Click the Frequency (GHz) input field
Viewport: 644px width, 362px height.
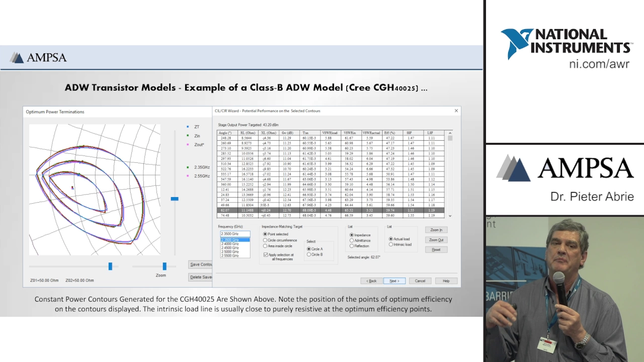(235, 234)
